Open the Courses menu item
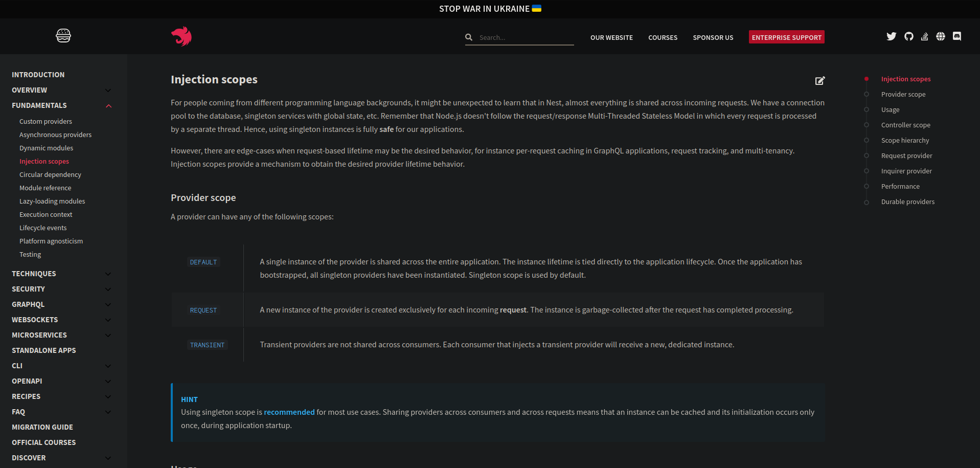 [663, 37]
